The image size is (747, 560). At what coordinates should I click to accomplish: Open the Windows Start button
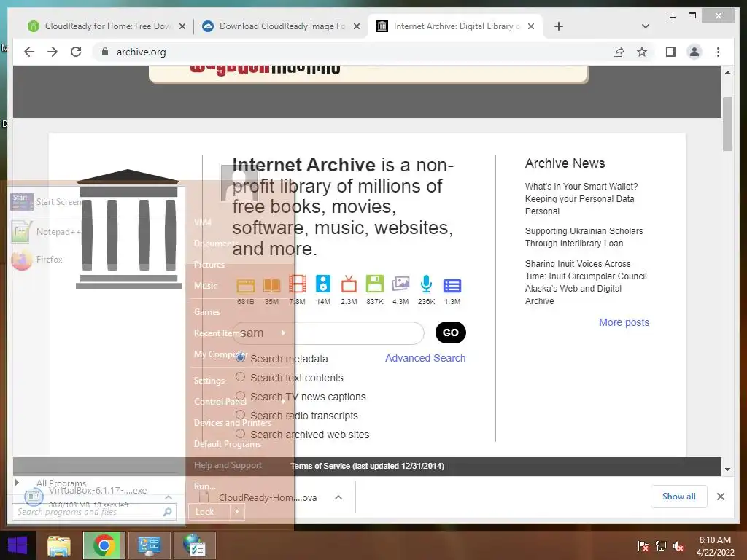pos(18,545)
